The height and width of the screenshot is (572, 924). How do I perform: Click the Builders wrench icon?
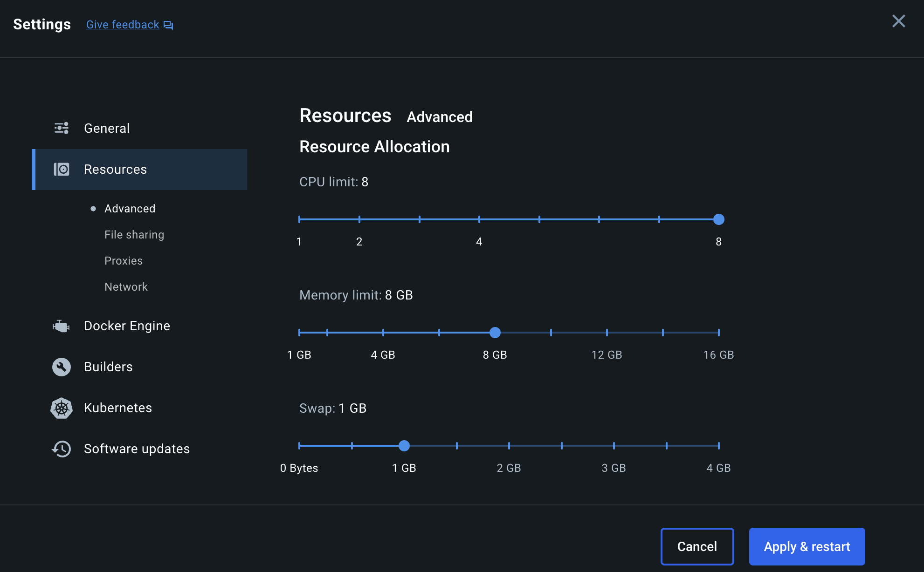[x=62, y=367]
